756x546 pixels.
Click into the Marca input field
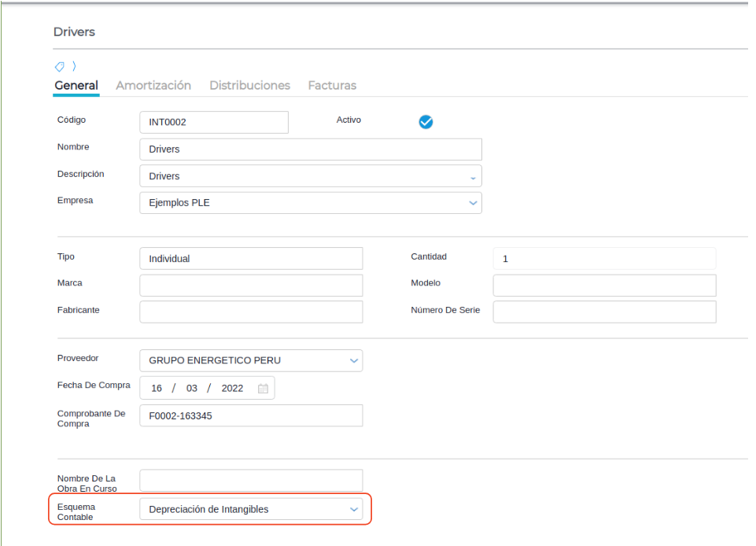[251, 286]
